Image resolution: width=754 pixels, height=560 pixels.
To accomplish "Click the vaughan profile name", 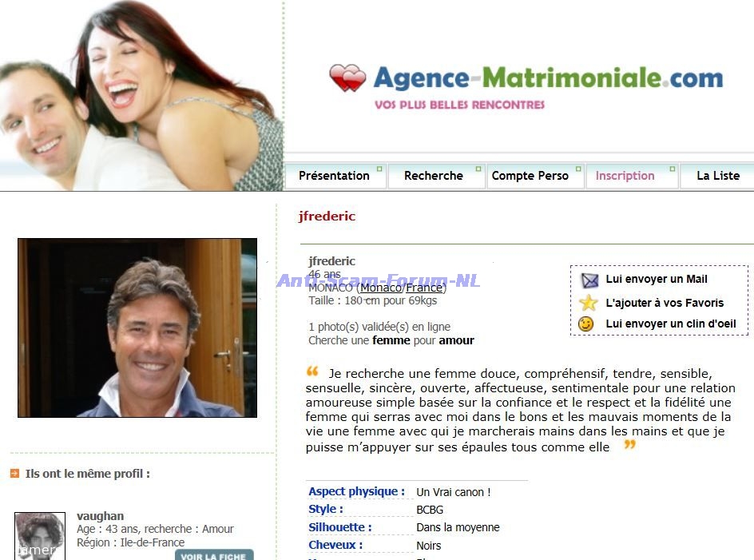I will 100,516.
